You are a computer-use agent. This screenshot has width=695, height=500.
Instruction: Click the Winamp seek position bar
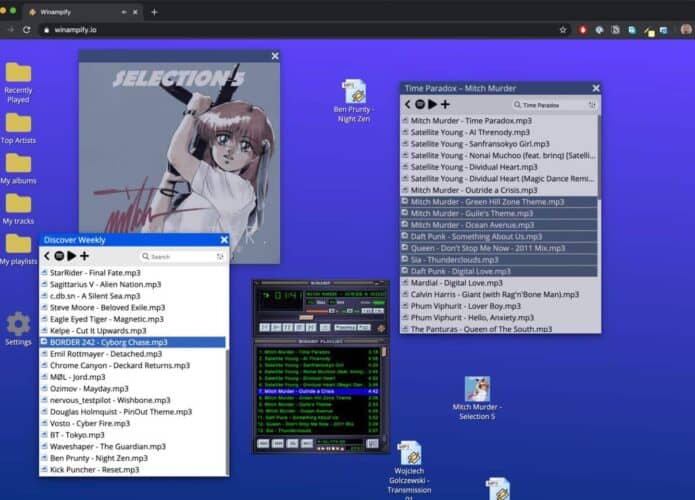coord(322,317)
